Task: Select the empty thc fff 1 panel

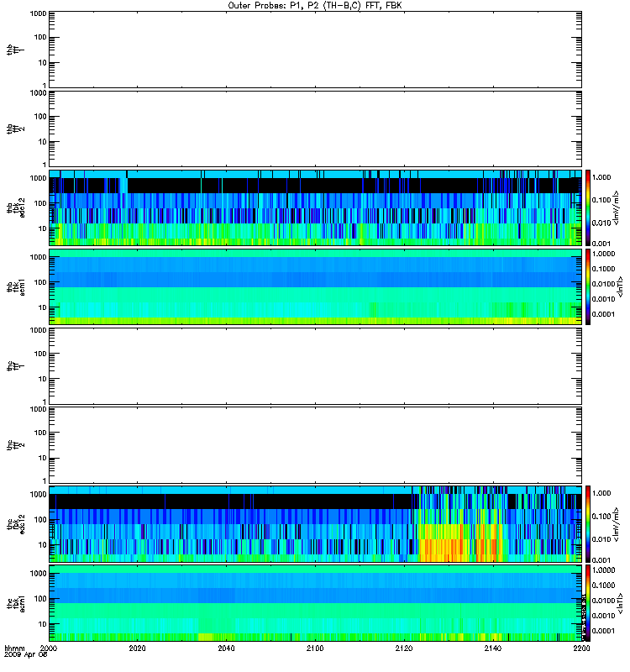Action: pyautogui.click(x=315, y=366)
